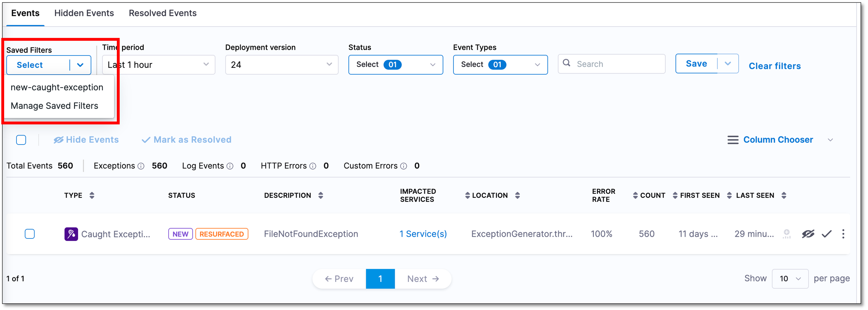
Task: Open the 1 Service(s) link
Action: click(x=423, y=234)
